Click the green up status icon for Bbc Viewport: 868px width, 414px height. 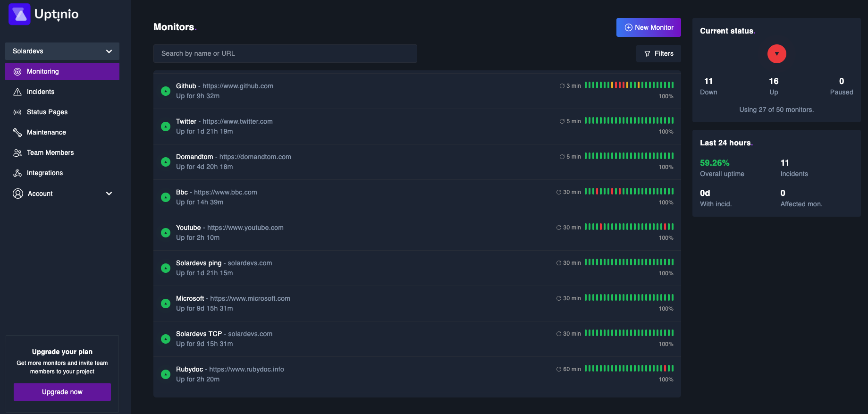(166, 197)
